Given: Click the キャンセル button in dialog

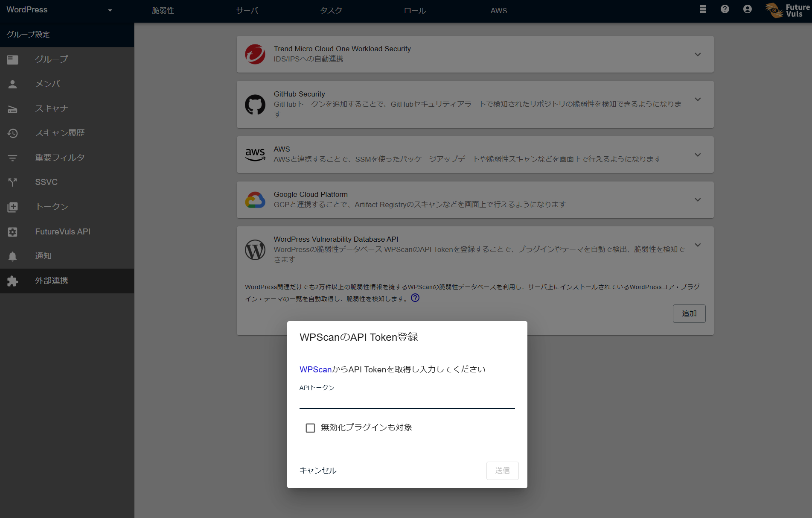Looking at the screenshot, I should (x=317, y=470).
